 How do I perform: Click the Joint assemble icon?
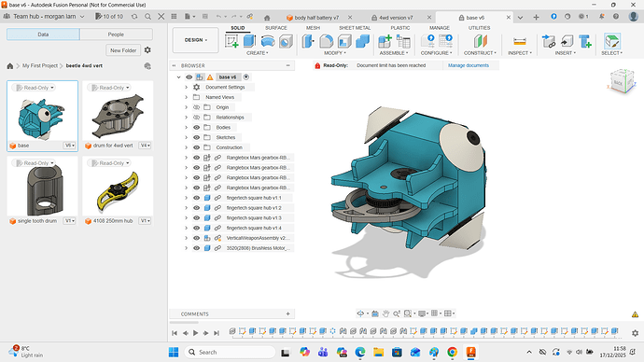(403, 41)
